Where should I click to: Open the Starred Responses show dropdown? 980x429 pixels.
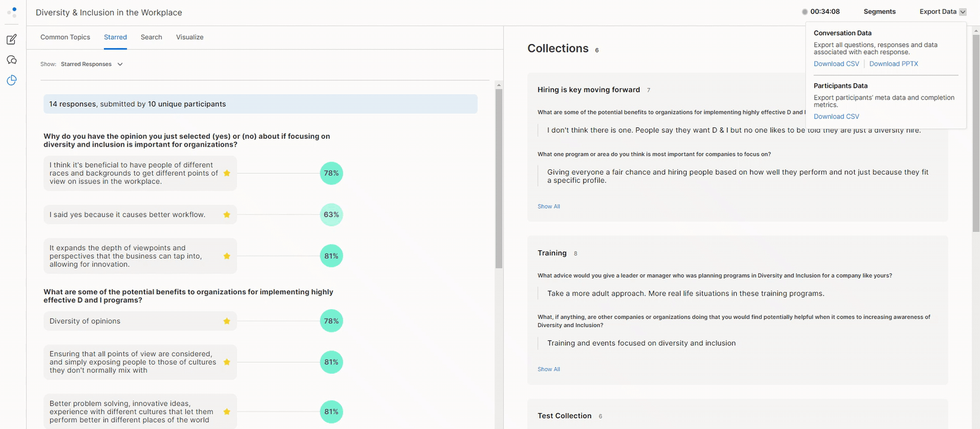[92, 64]
